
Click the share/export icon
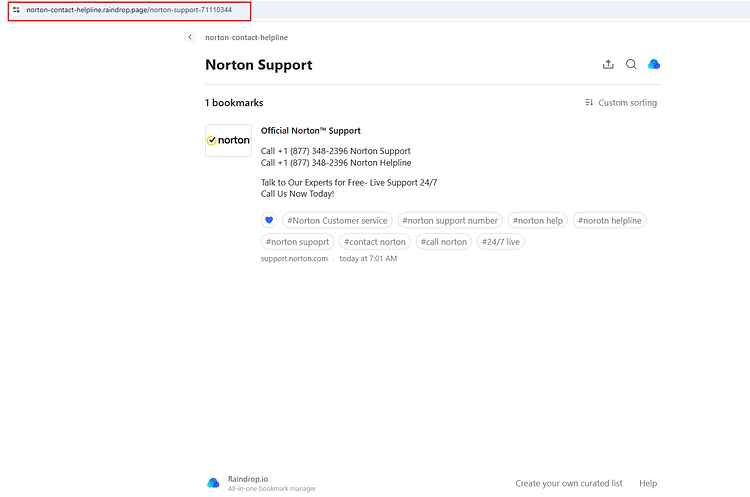608,65
